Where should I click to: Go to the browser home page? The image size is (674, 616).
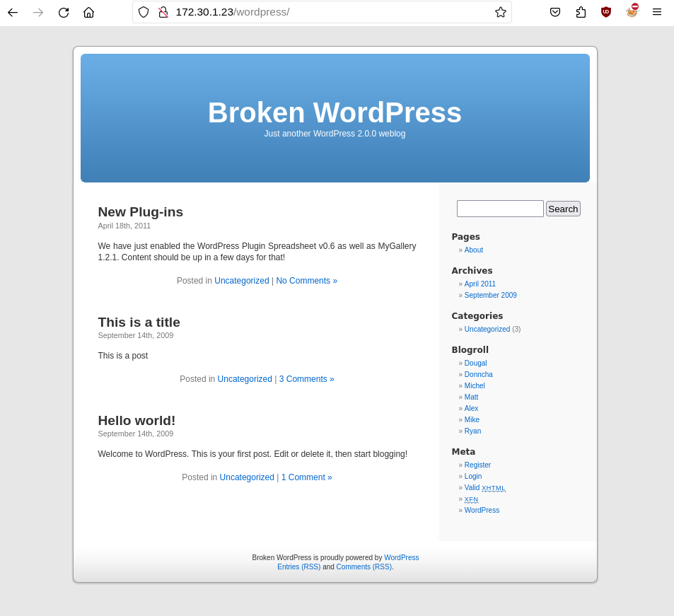point(88,12)
